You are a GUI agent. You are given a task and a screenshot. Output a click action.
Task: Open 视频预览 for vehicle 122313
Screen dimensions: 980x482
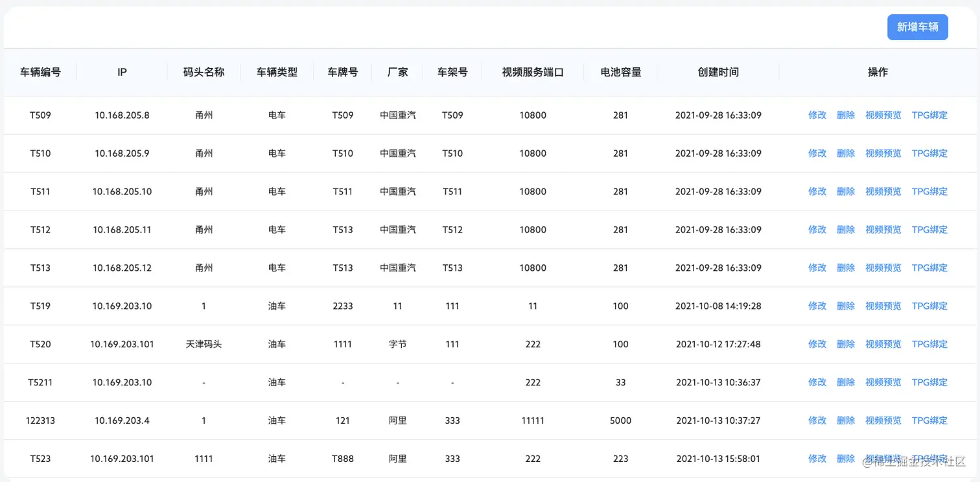click(x=883, y=421)
